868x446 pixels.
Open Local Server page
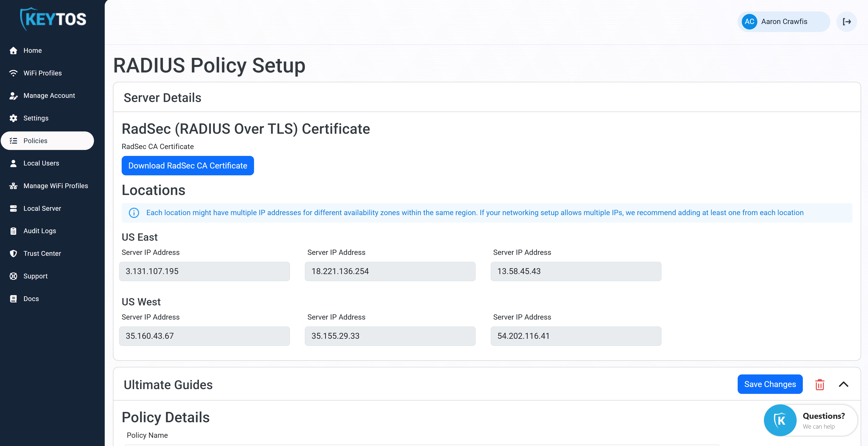pyautogui.click(x=42, y=208)
